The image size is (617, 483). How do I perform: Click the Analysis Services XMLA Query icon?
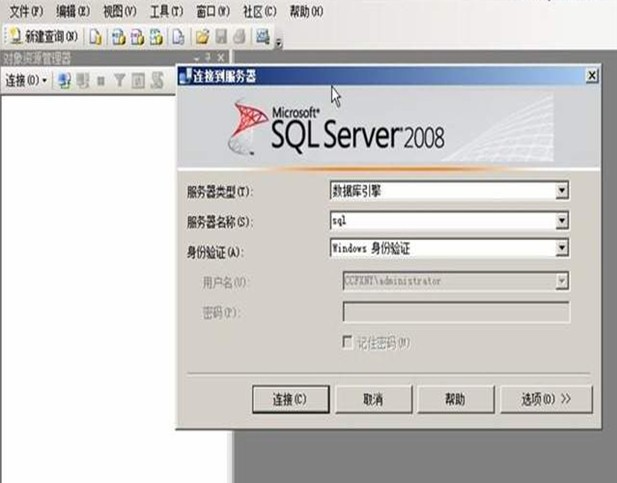tap(156, 37)
